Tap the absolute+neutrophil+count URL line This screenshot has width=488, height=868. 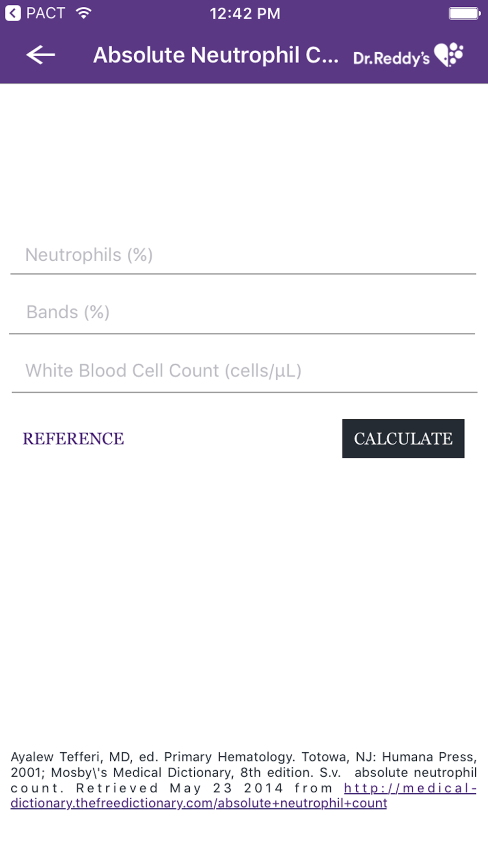[199, 803]
